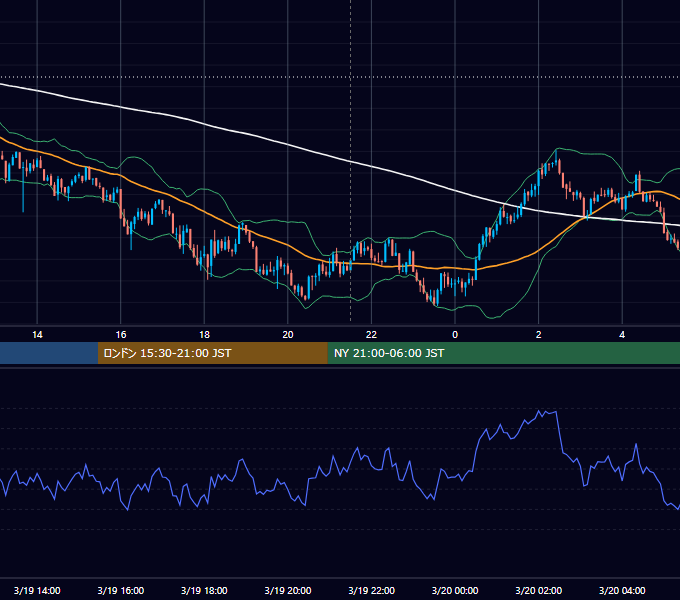Click the 3/19 16:00 label on indicator axis
This screenshot has width=680, height=600.
(121, 590)
